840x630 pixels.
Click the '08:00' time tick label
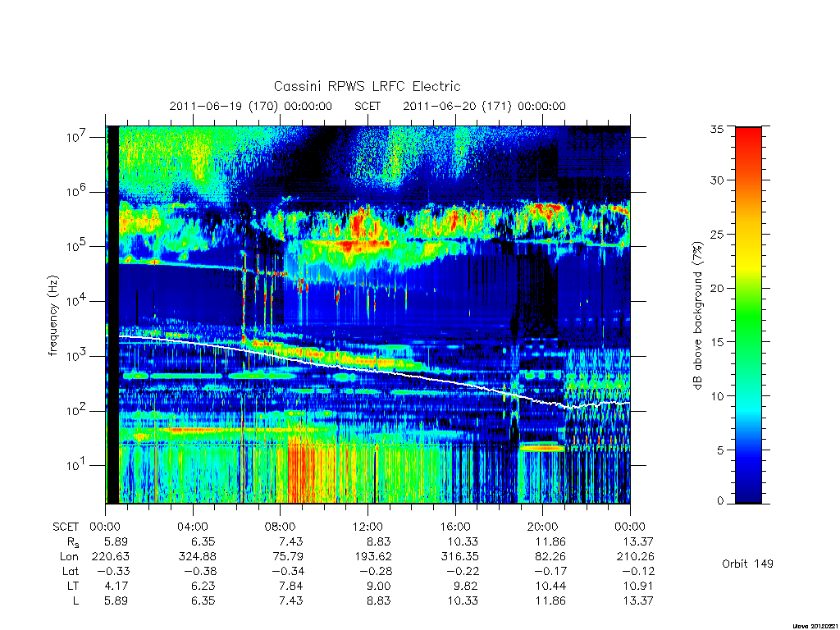pyautogui.click(x=281, y=527)
